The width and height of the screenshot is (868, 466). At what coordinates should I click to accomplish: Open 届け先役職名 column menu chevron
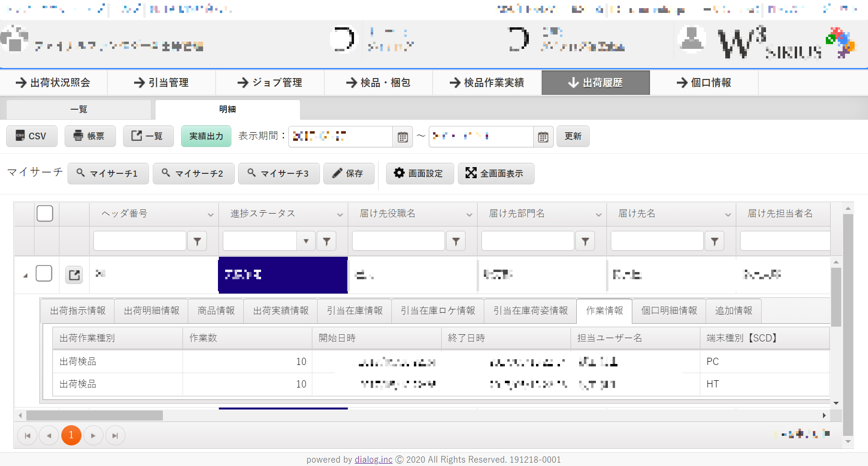pos(469,215)
